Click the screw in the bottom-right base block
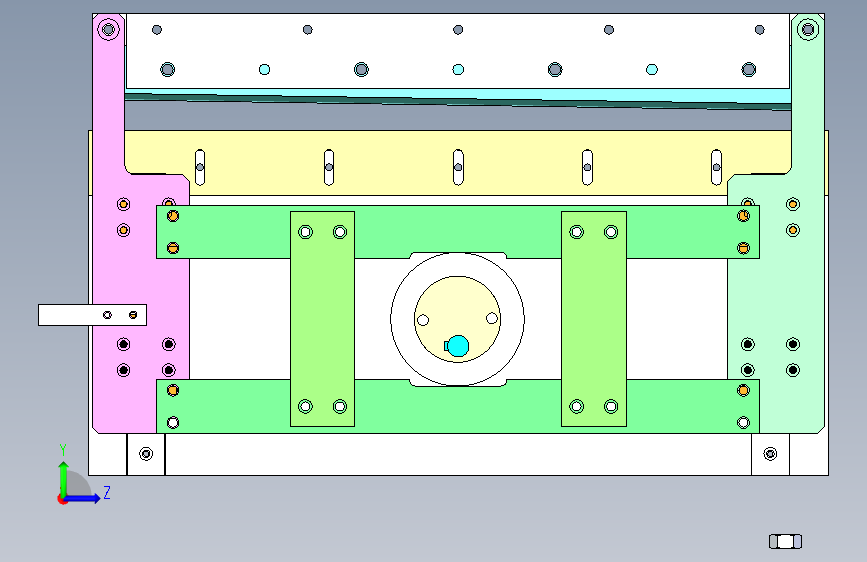867x562 pixels. [x=770, y=454]
